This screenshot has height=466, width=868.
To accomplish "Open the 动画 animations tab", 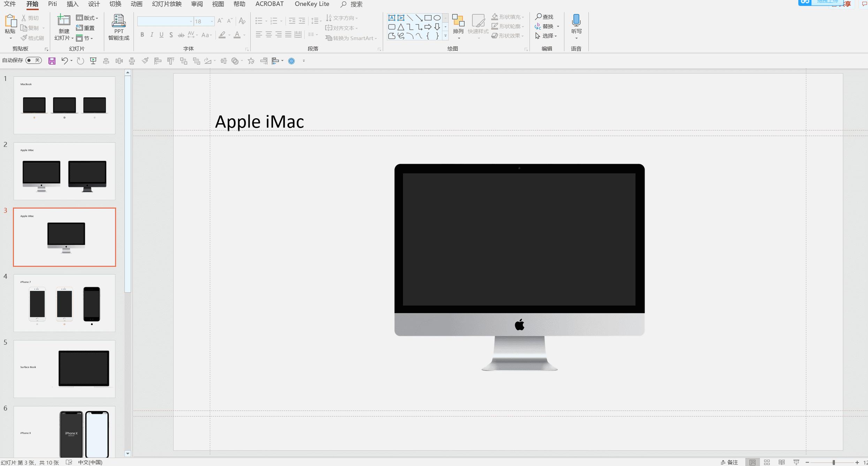I will coord(136,4).
